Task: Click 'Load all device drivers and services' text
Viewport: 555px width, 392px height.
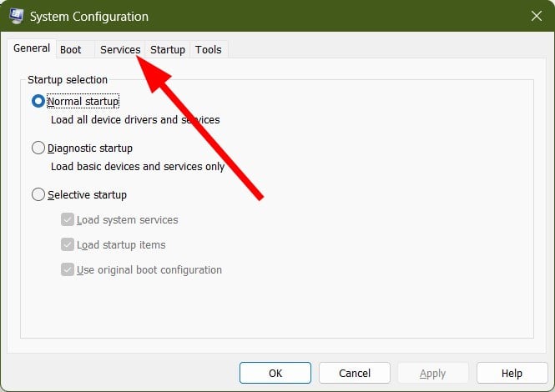Action: [x=135, y=120]
